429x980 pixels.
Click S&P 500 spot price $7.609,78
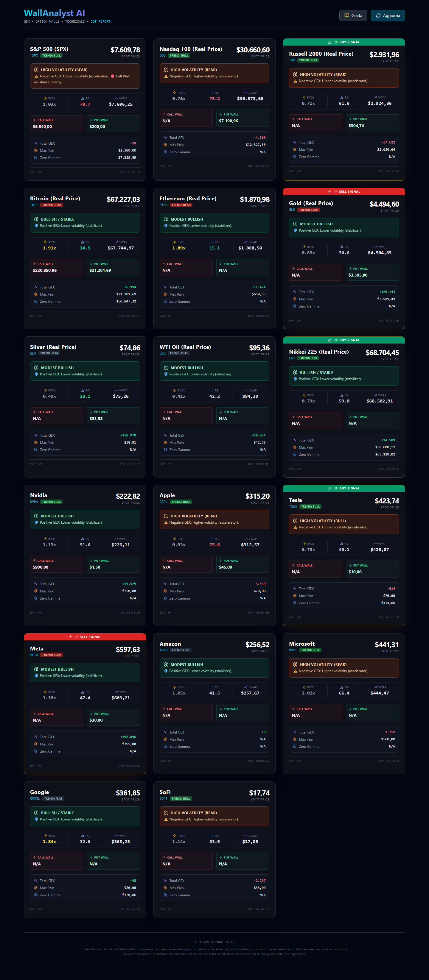[125, 50]
